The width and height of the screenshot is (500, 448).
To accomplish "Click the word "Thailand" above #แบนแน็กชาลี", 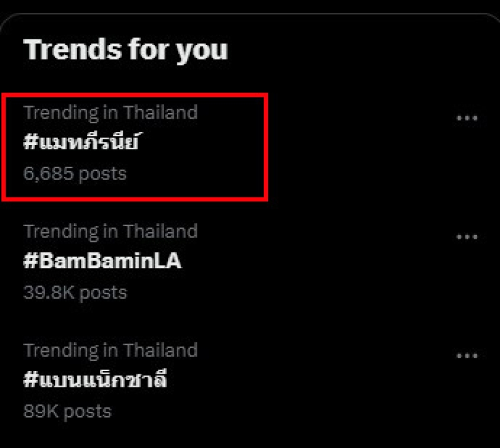I will coord(160,350).
